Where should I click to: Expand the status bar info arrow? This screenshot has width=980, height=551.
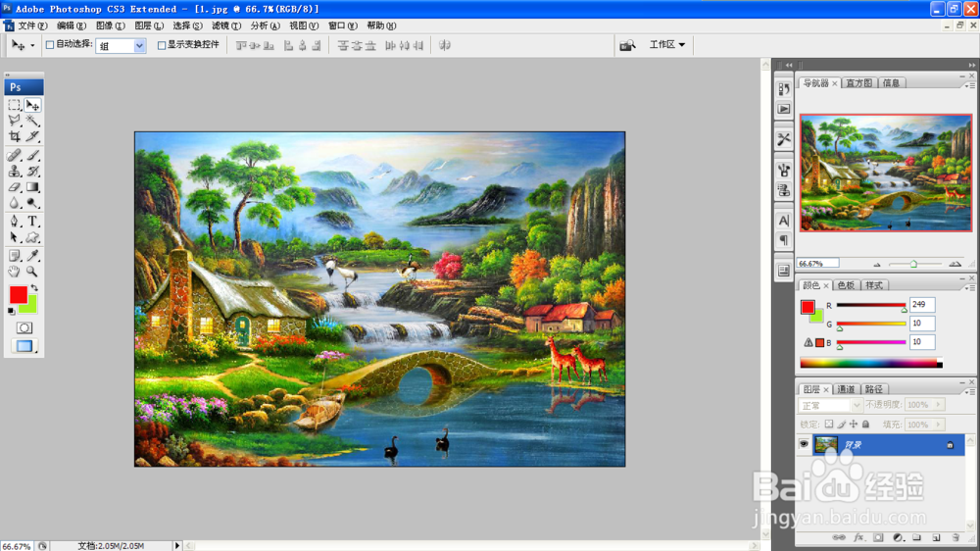pyautogui.click(x=176, y=546)
